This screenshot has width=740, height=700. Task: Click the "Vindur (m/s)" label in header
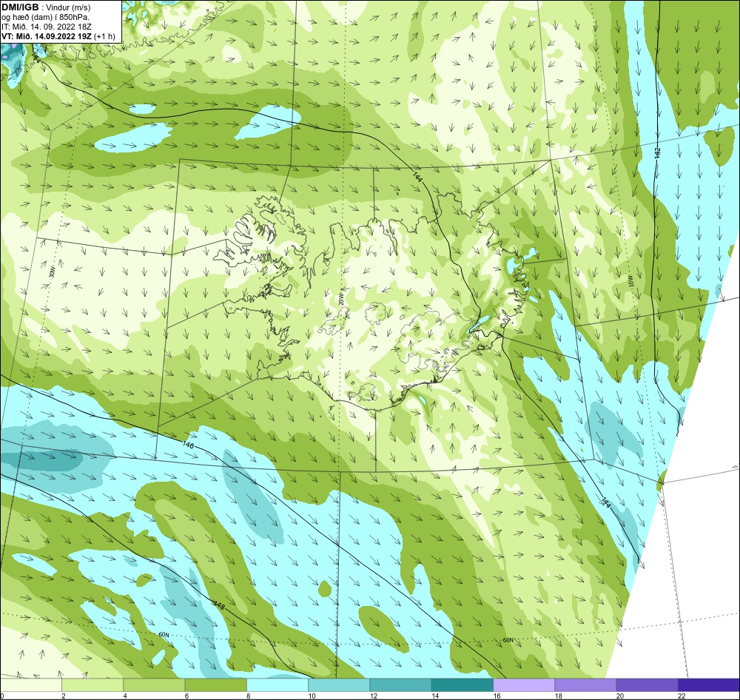pos(68,7)
